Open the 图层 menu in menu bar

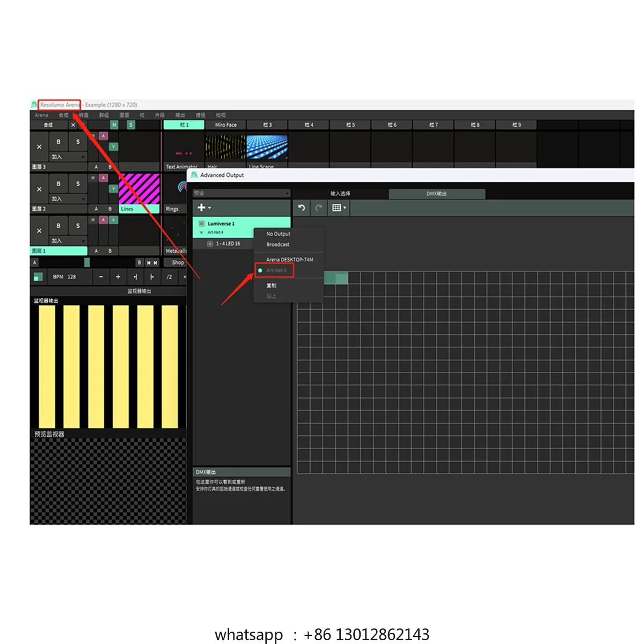(x=124, y=115)
